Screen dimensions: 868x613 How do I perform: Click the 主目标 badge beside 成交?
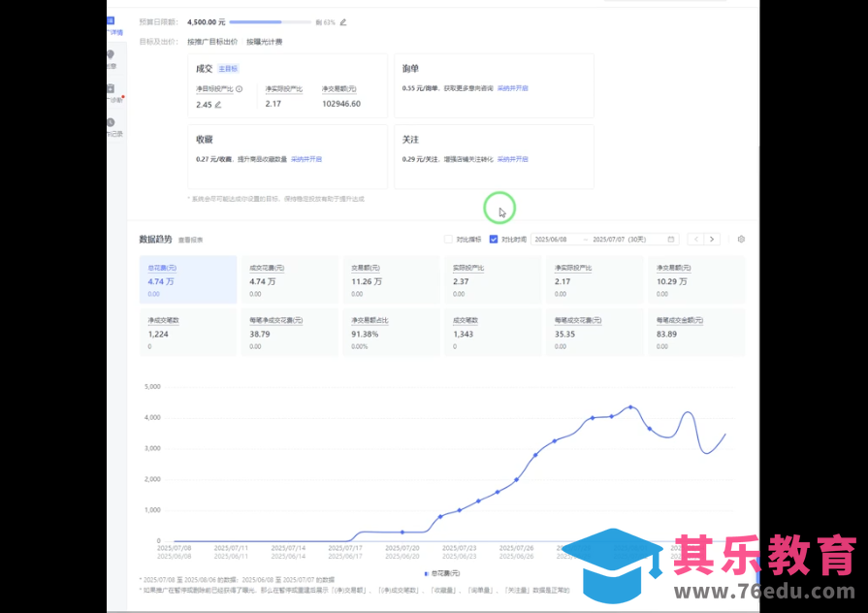click(228, 68)
